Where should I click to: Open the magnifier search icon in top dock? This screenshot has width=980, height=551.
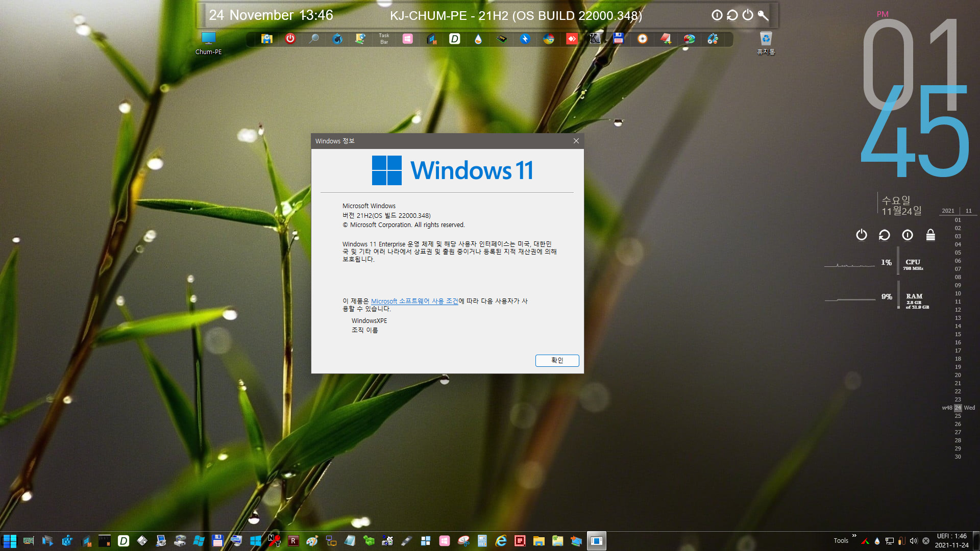pos(314,39)
